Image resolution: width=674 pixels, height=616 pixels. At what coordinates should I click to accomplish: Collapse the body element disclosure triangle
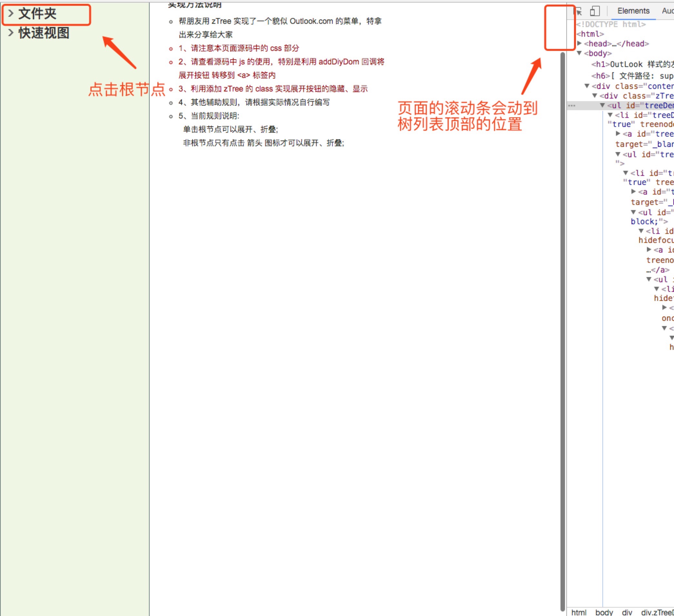[580, 53]
